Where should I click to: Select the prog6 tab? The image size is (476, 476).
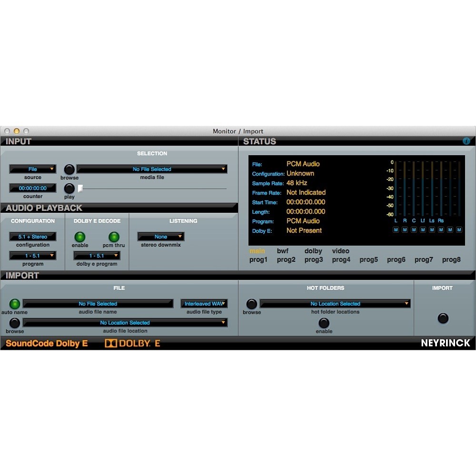point(396,260)
